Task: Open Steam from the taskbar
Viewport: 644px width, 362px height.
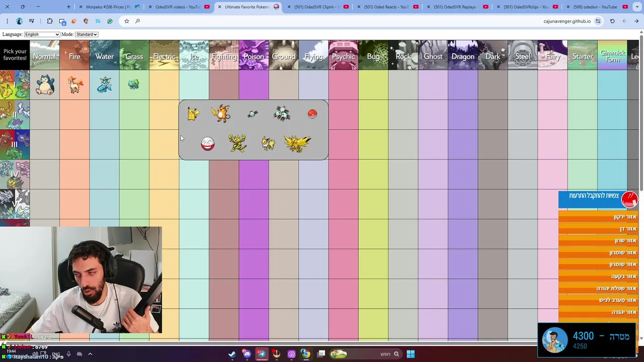Action: (x=232, y=354)
